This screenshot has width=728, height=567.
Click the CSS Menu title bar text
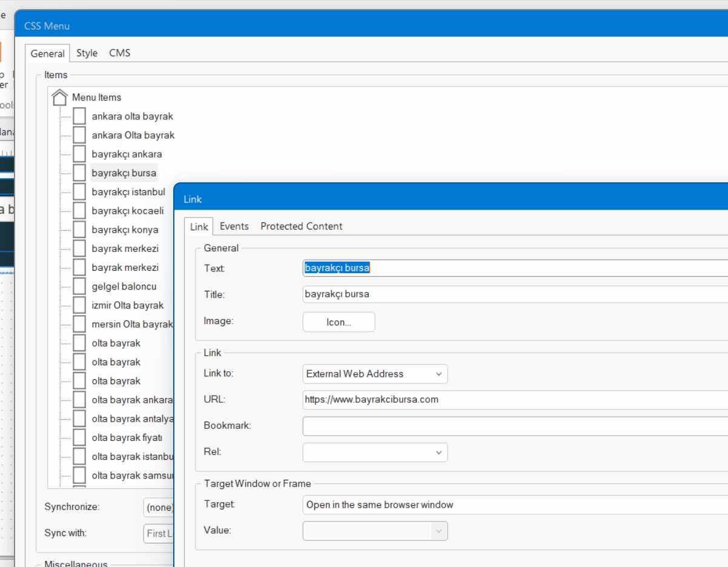tap(47, 26)
